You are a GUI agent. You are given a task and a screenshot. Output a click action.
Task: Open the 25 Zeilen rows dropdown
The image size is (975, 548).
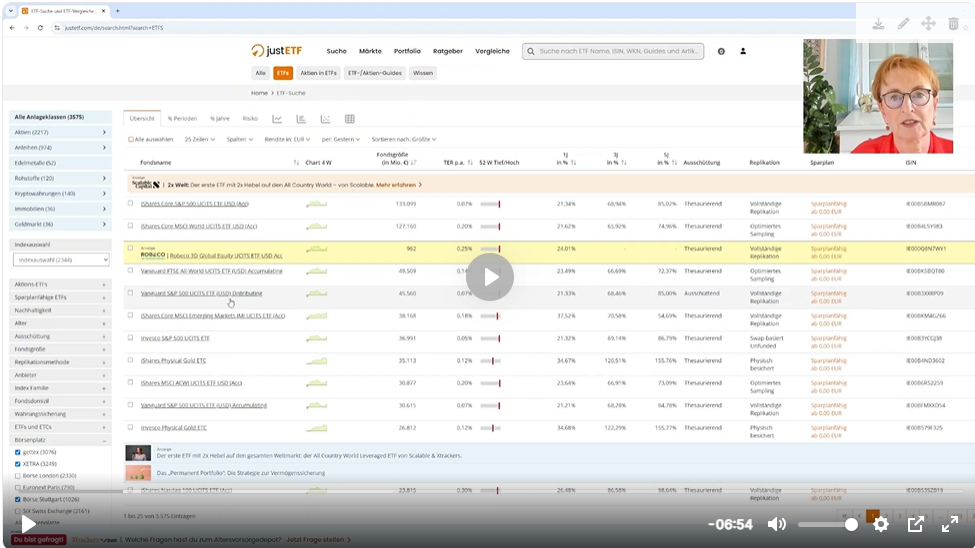pyautogui.click(x=200, y=139)
